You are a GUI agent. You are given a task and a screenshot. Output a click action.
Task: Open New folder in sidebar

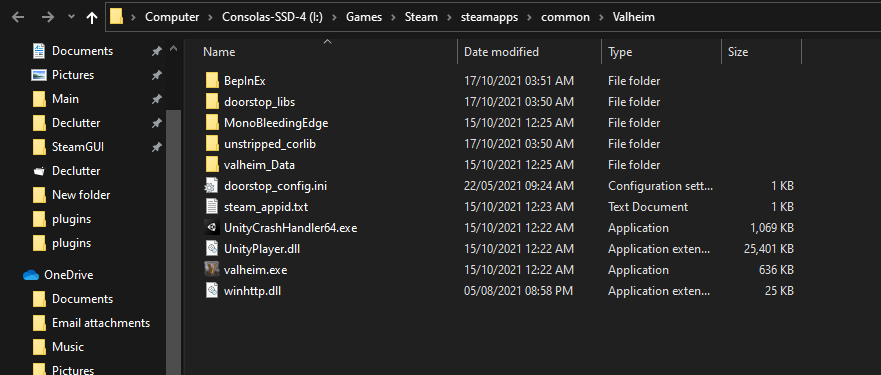81,195
